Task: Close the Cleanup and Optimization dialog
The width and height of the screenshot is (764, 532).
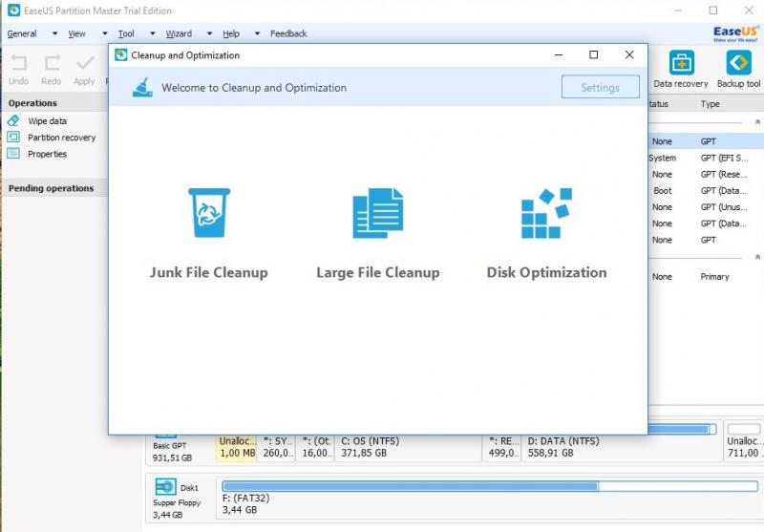Action: (x=629, y=55)
